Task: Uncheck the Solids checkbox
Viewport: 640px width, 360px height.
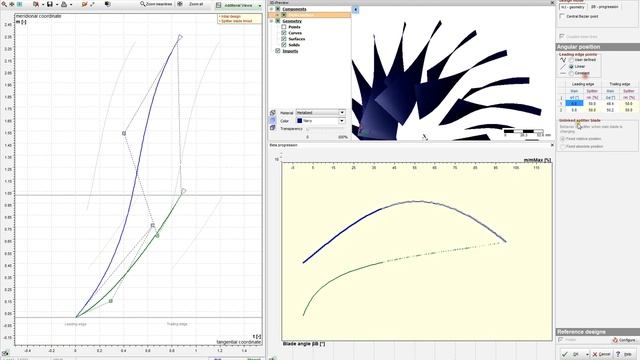Action: (284, 45)
